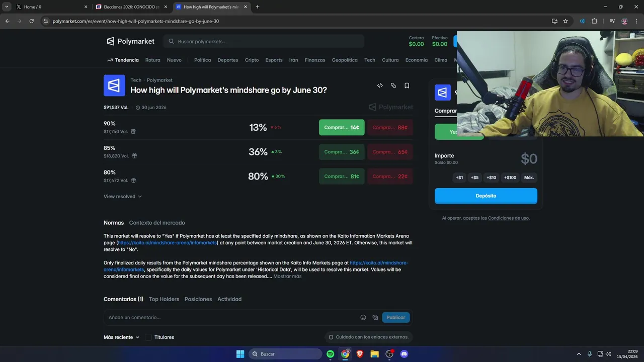Reload the page in Chrome
This screenshot has width=644, height=362.
point(31,21)
